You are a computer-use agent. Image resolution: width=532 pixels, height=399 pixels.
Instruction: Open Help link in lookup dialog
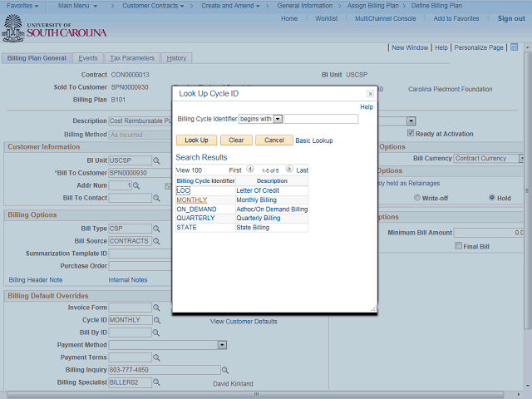pos(367,107)
